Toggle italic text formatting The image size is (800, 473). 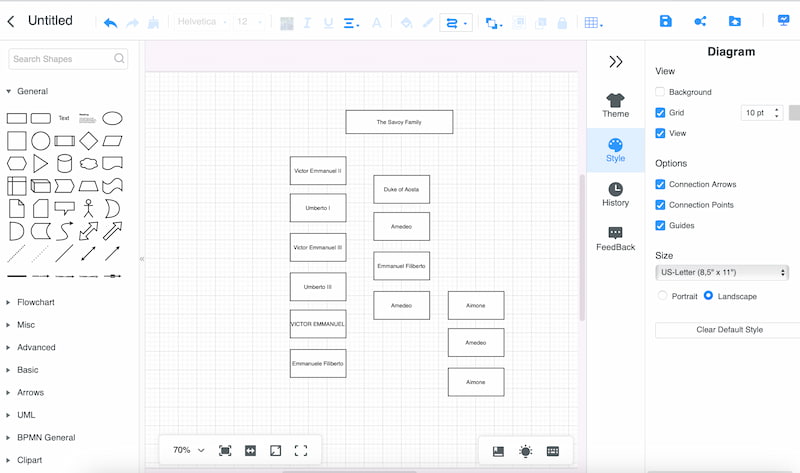tap(307, 22)
